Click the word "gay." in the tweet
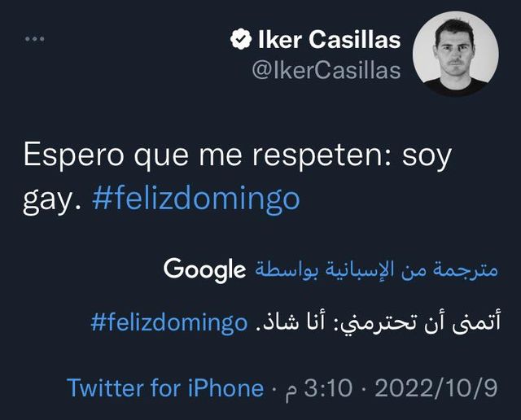This screenshot has width=521, height=420. [52, 198]
